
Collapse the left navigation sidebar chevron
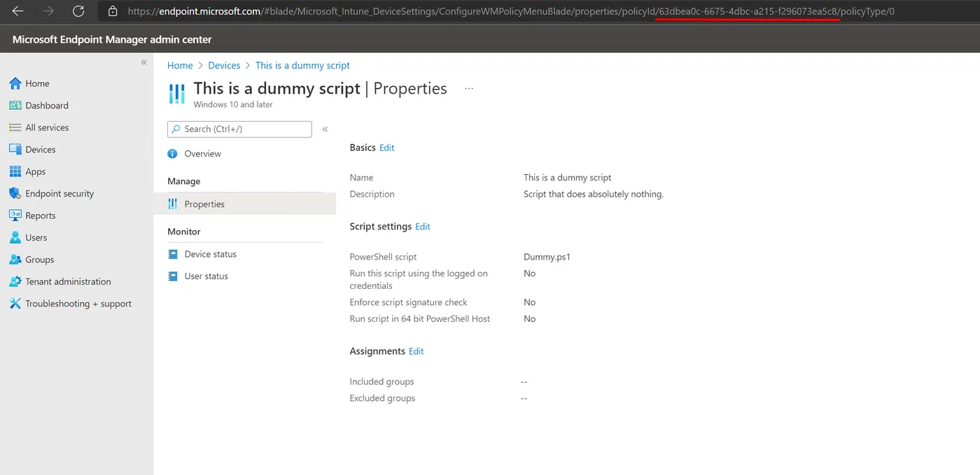[x=143, y=62]
